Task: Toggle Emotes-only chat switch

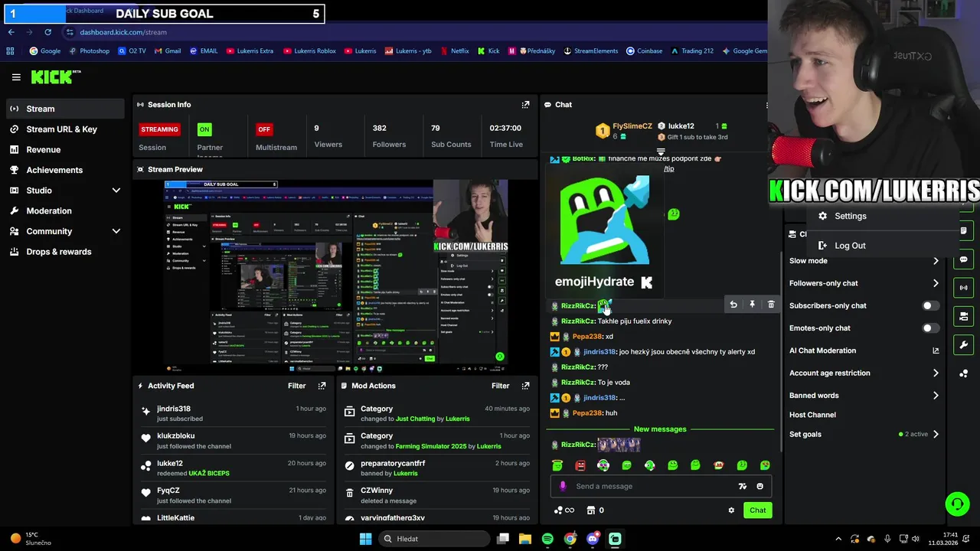Action: [929, 328]
